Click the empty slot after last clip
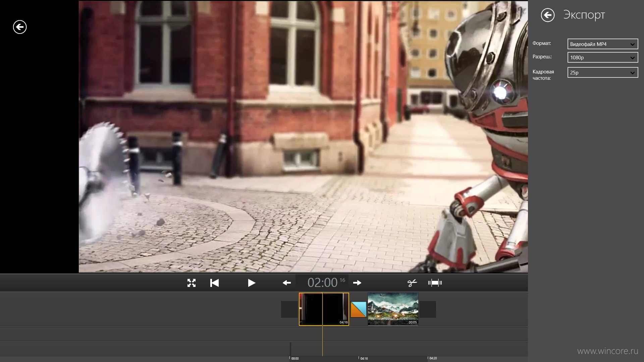Screen dimensions: 644x362 click(x=428, y=309)
